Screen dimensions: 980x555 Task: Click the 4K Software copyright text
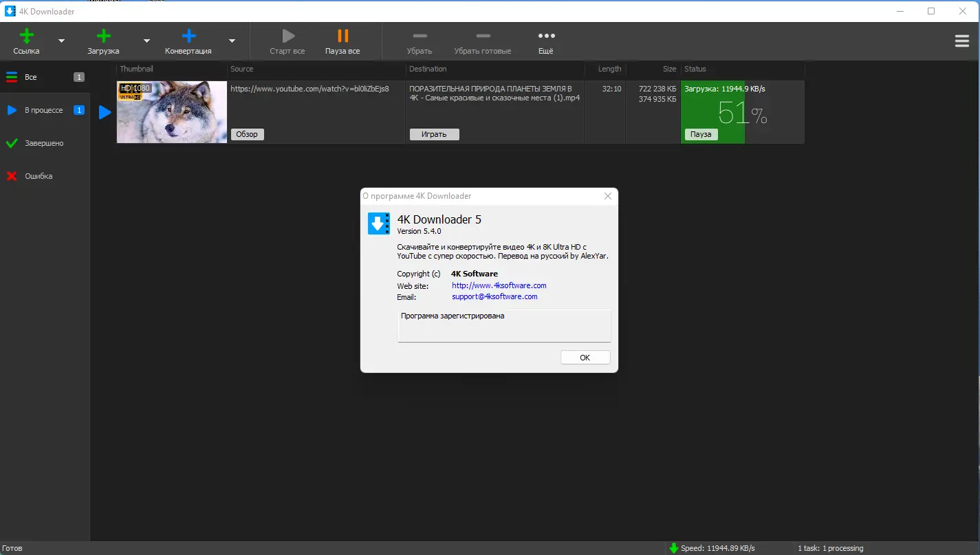pos(475,274)
